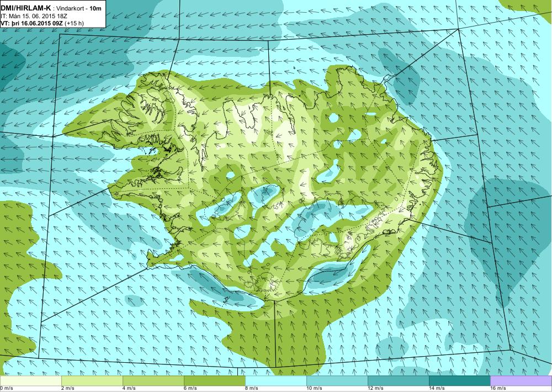Click the '16 m/s' legend label

coord(498,389)
